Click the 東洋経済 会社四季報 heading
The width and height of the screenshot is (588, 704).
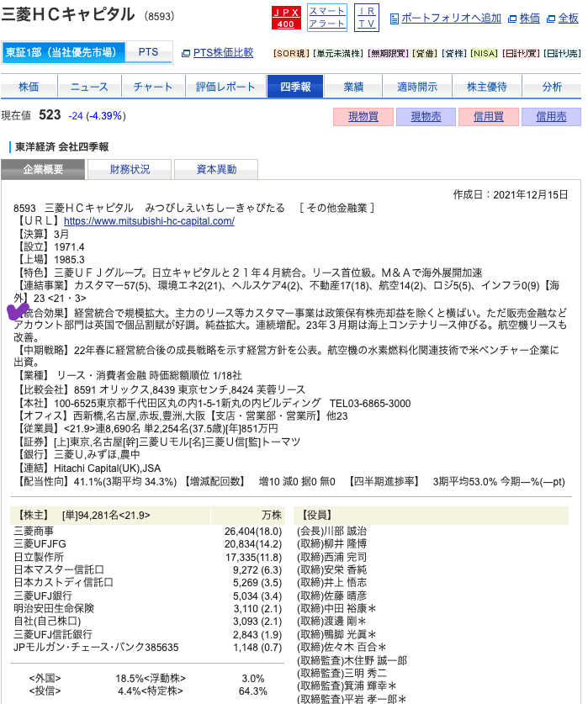point(62,147)
